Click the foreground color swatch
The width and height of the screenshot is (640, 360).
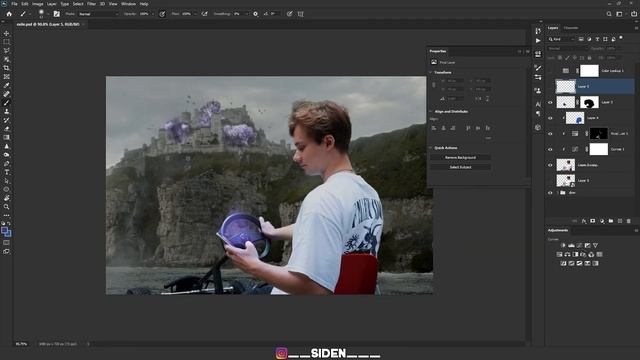[x=4, y=231]
